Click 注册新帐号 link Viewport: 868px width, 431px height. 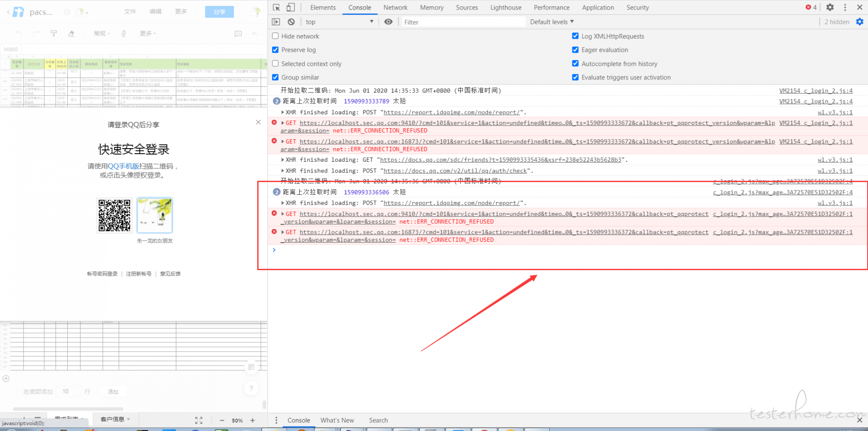click(138, 274)
